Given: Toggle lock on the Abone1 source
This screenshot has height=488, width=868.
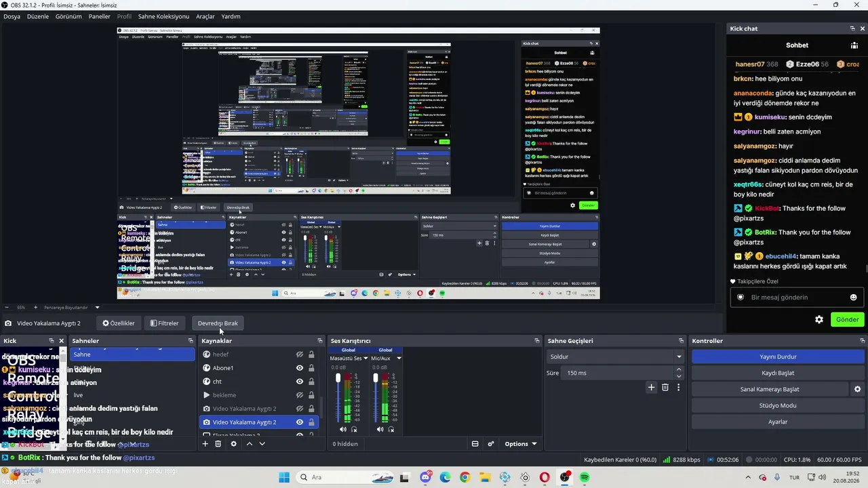Looking at the screenshot, I should pyautogui.click(x=311, y=368).
